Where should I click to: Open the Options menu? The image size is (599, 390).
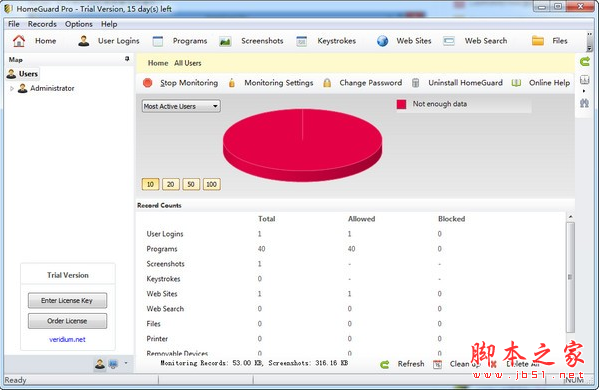click(x=79, y=24)
